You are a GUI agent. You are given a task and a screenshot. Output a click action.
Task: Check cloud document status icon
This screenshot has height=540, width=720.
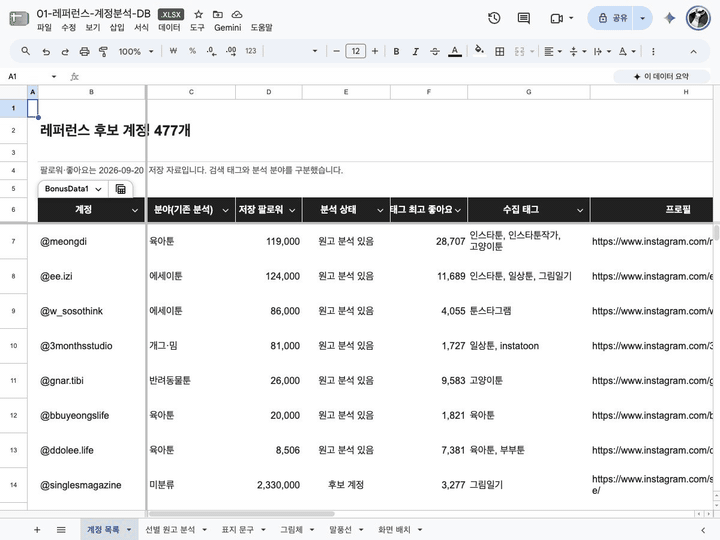(x=236, y=14)
